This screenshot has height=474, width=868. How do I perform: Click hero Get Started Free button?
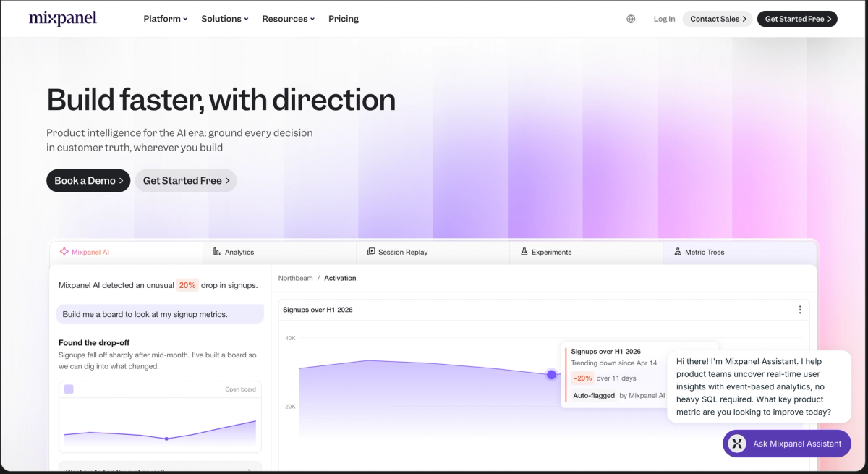point(186,181)
